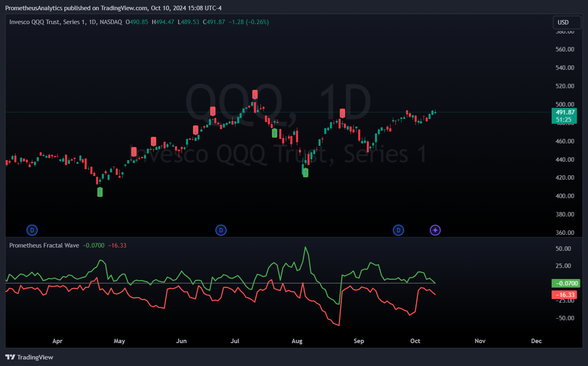Click the 25.00 indicator axis label
The height and width of the screenshot is (366, 588).
point(563,266)
